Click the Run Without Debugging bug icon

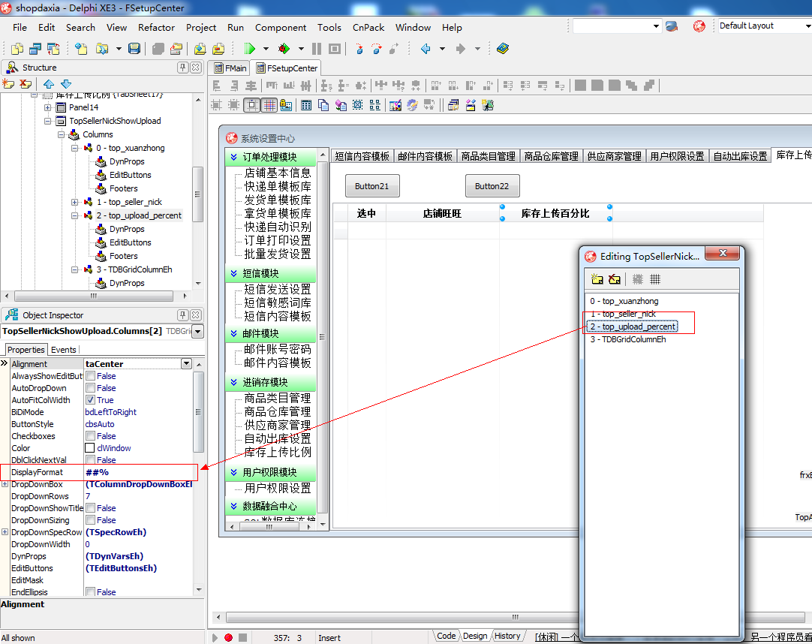coord(284,49)
